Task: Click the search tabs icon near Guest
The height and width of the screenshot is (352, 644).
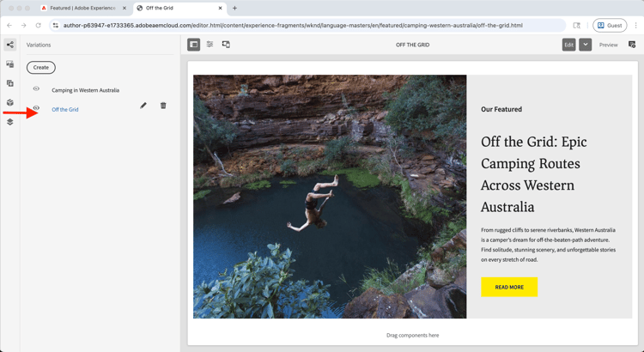Action: [x=577, y=26]
